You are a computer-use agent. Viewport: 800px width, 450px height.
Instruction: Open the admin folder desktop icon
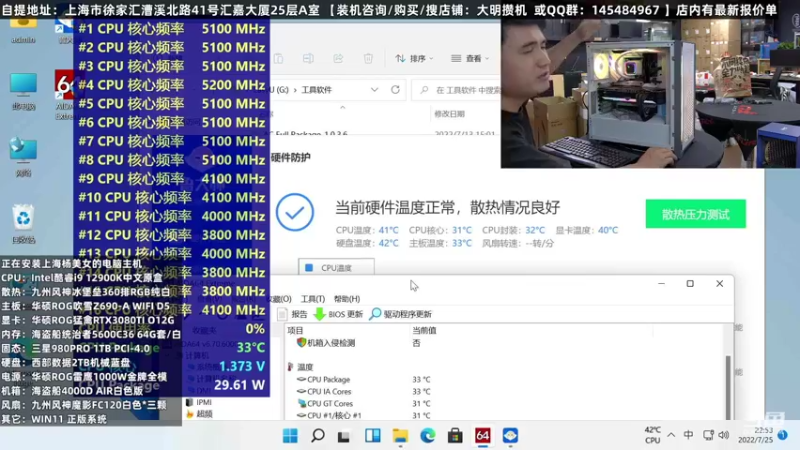pos(23,31)
